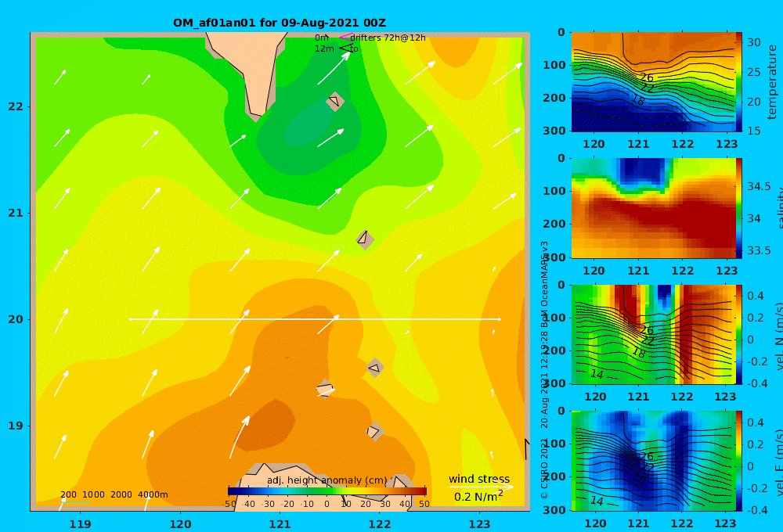Click the BoM OceanMAPS v3 vertical credit text
The height and width of the screenshot is (532, 783).
pyautogui.click(x=545, y=285)
